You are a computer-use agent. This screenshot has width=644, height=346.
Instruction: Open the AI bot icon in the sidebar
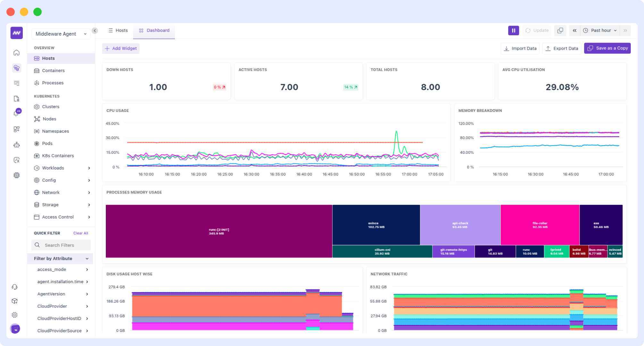(16, 145)
